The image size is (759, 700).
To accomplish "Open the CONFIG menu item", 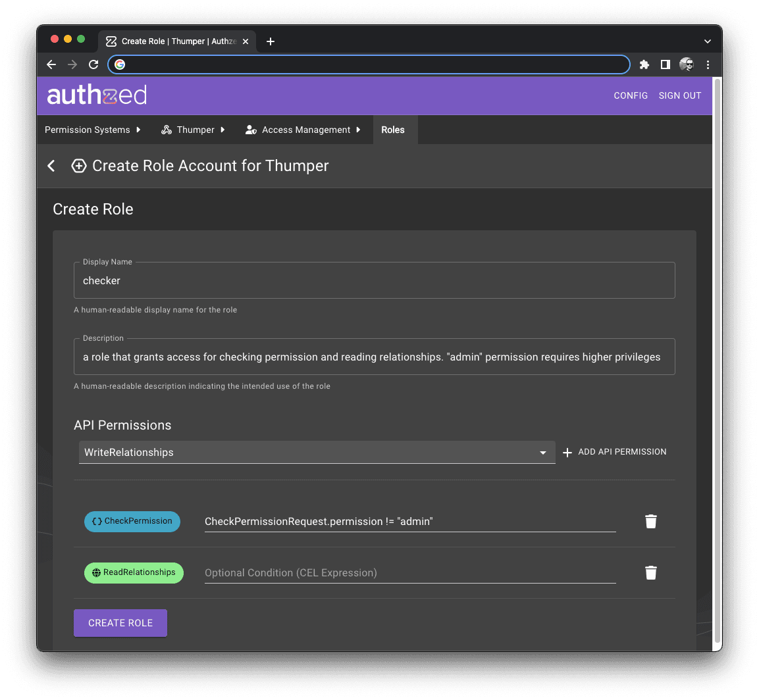I will [630, 95].
